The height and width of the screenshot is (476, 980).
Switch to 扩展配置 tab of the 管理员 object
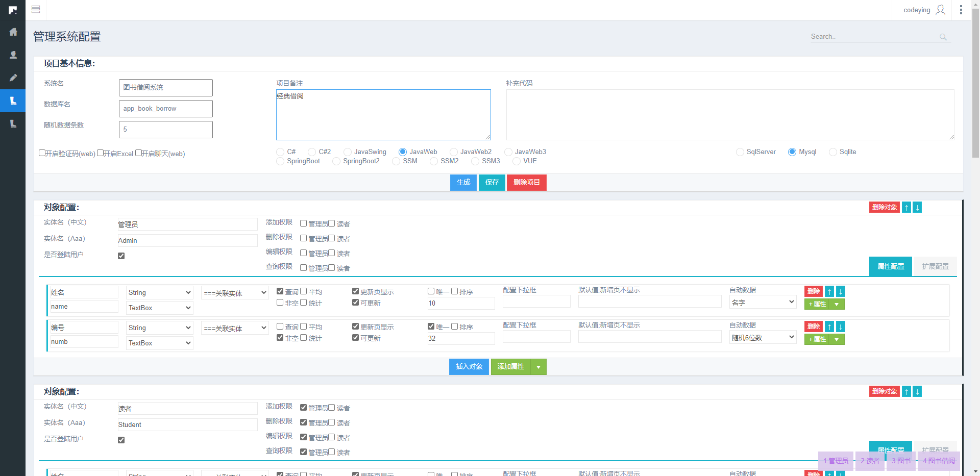click(x=935, y=266)
